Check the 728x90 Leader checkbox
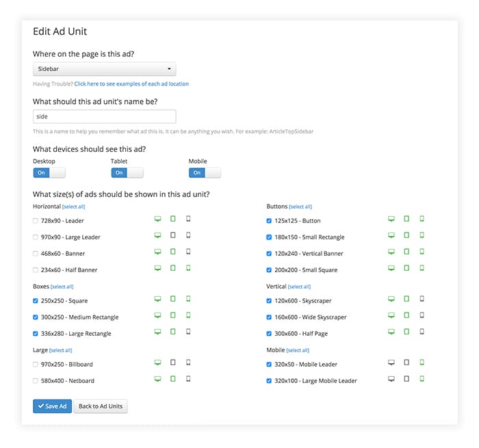The image size is (479, 448). pos(36,221)
